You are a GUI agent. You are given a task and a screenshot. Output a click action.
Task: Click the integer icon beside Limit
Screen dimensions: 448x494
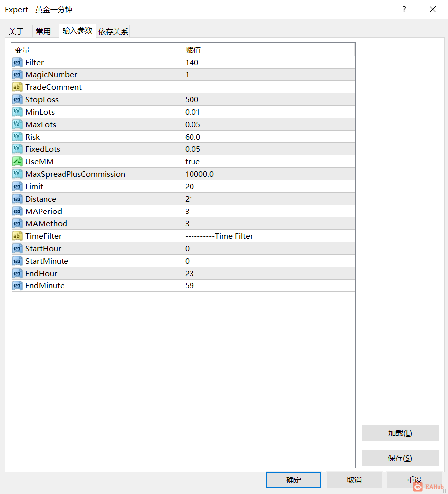pos(17,187)
